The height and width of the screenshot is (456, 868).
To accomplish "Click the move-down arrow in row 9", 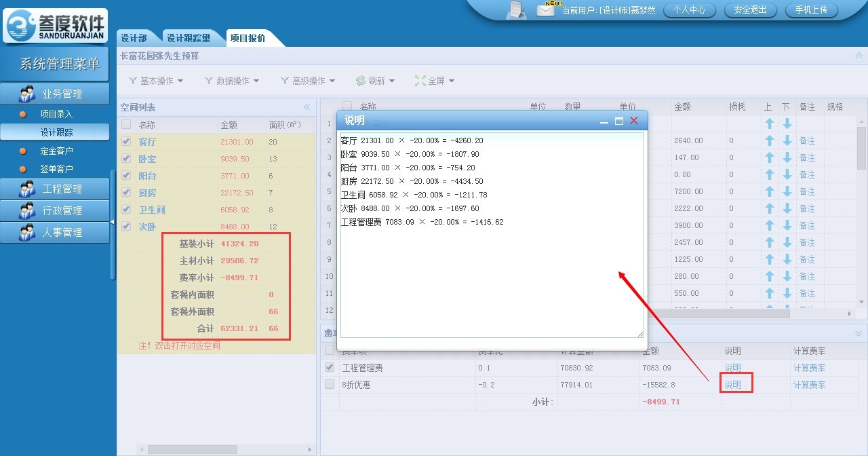I will 787,259.
